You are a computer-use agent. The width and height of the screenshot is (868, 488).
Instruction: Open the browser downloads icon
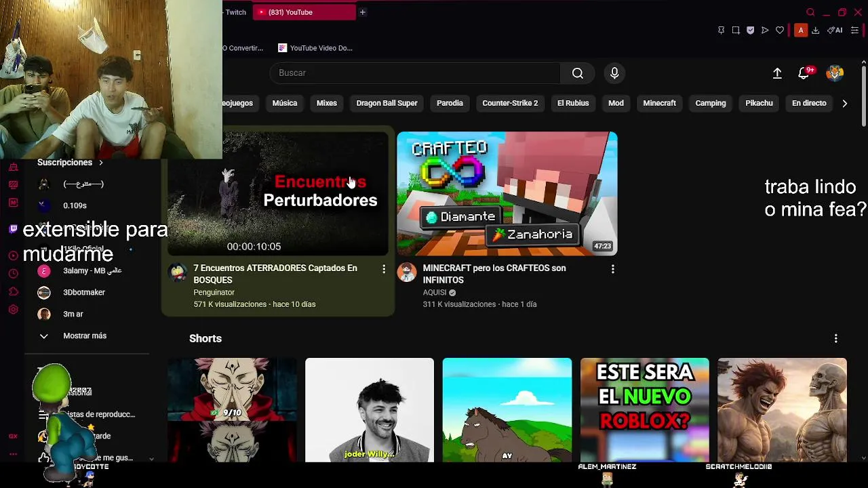pos(816,30)
